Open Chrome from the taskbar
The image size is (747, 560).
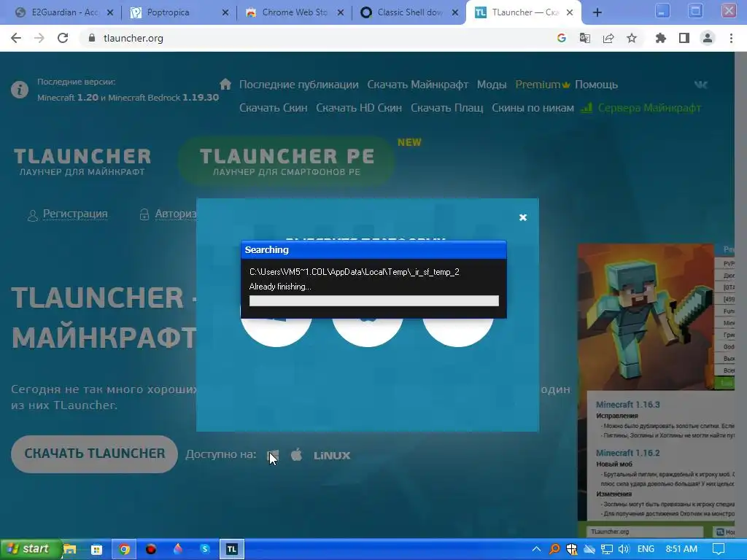(x=124, y=549)
